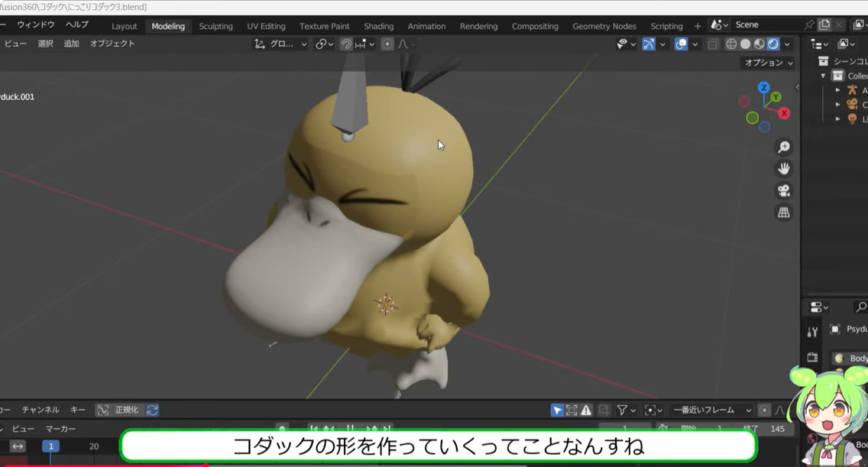Viewport: 868px width, 467px height.
Task: Open the graph editor キー menu
Action: pos(77,410)
